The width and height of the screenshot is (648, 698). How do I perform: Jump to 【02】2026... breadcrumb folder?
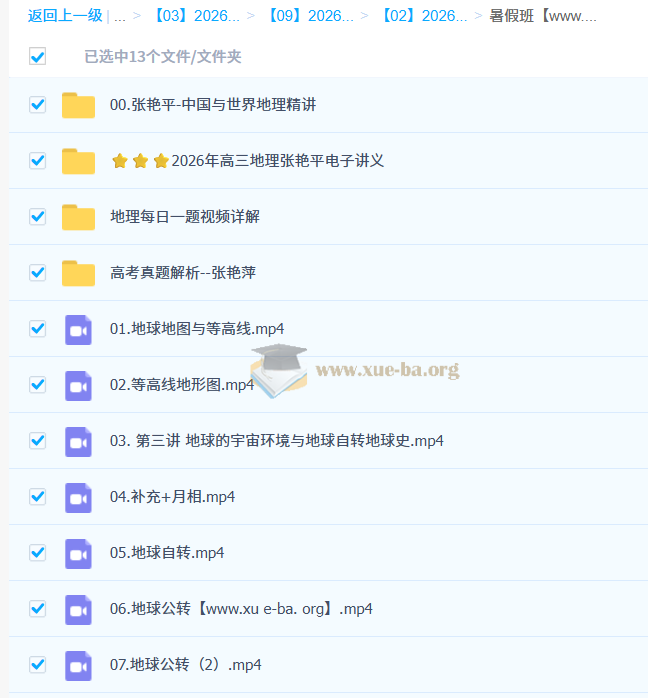(x=423, y=16)
